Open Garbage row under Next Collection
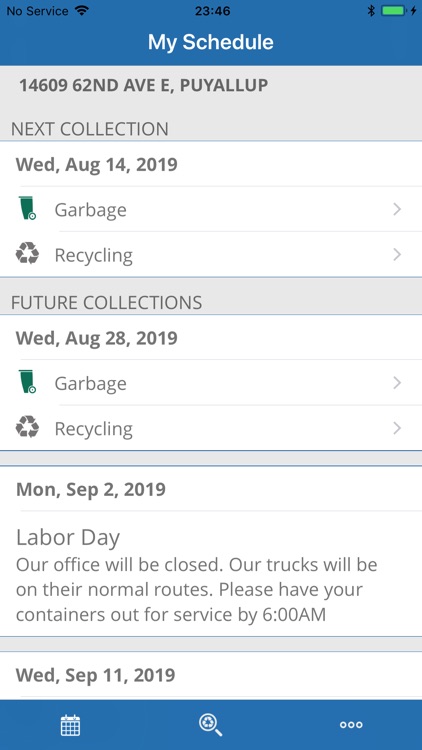This screenshot has width=422, height=750. point(211,209)
